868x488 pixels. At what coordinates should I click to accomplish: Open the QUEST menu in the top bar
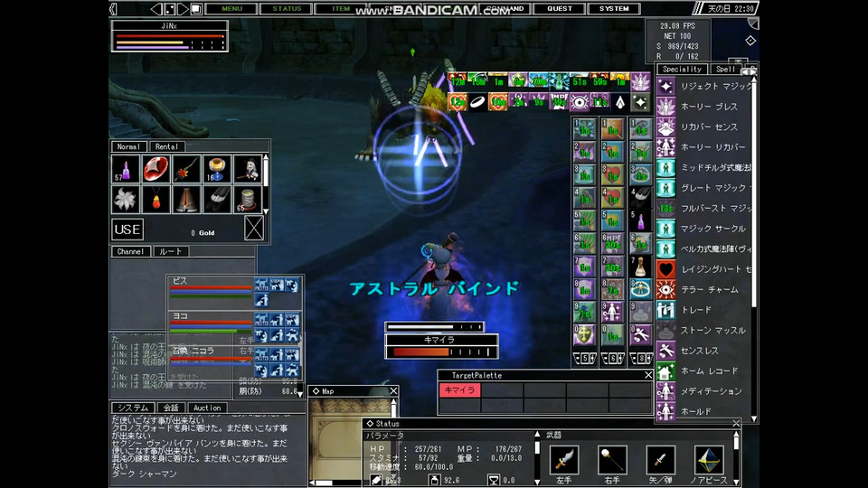[560, 8]
